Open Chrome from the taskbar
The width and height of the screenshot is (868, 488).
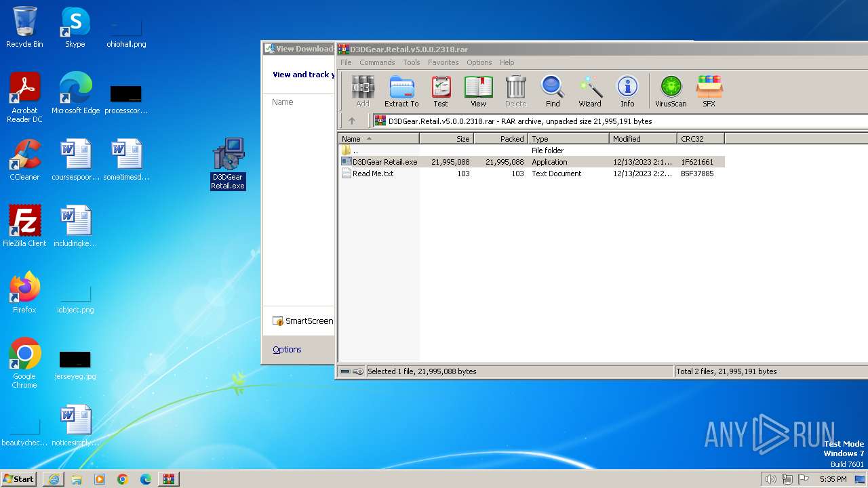(123, 479)
